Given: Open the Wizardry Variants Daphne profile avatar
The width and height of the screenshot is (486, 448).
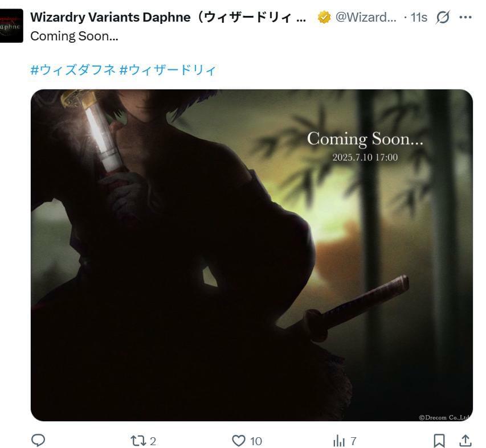Looking at the screenshot, I should pyautogui.click(x=11, y=26).
